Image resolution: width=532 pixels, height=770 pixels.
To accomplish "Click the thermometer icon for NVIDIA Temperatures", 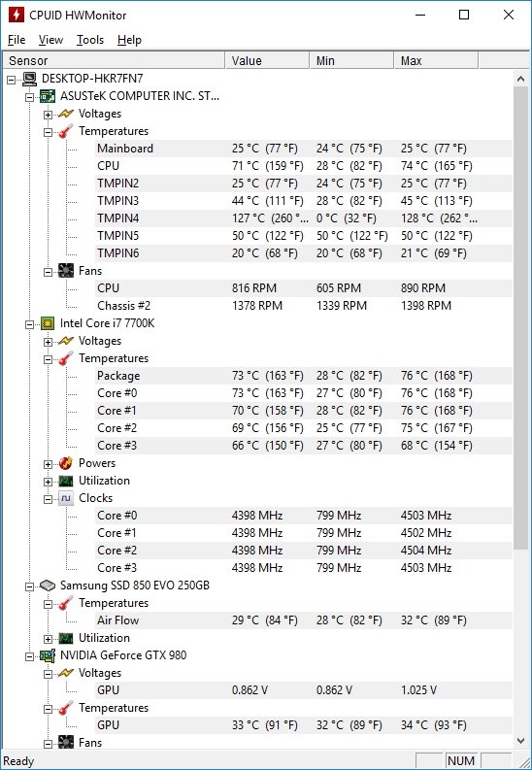I will [66, 708].
